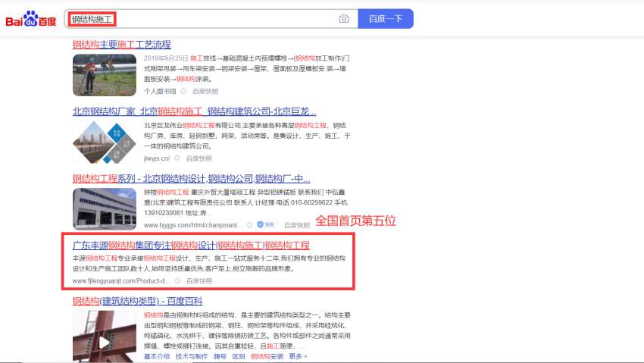The image size is (644, 363).
Task: Click the blue shield 保障 badge
Action: point(266,224)
